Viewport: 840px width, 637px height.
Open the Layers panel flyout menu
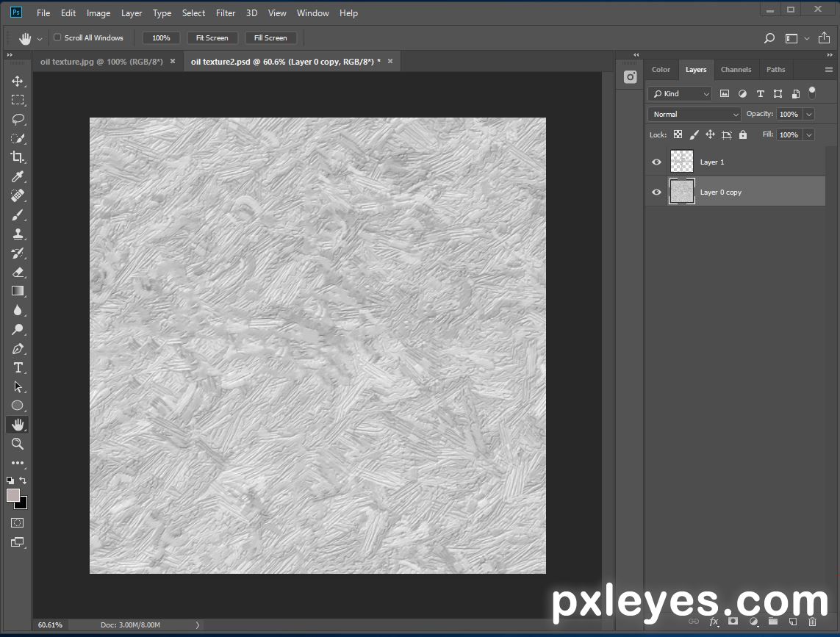tap(828, 69)
